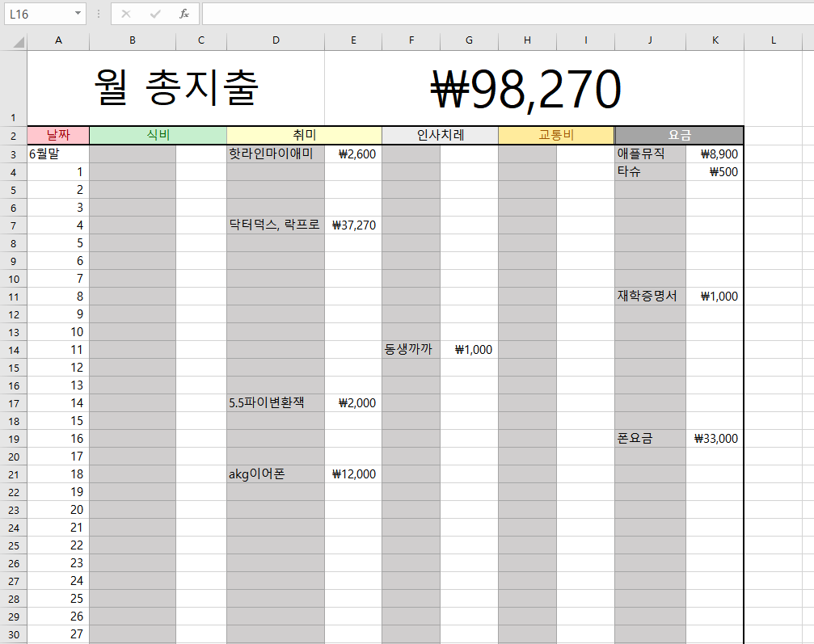Screen dimensions: 814x644
Task: Click the 6월말 cell
Action: click(x=58, y=154)
